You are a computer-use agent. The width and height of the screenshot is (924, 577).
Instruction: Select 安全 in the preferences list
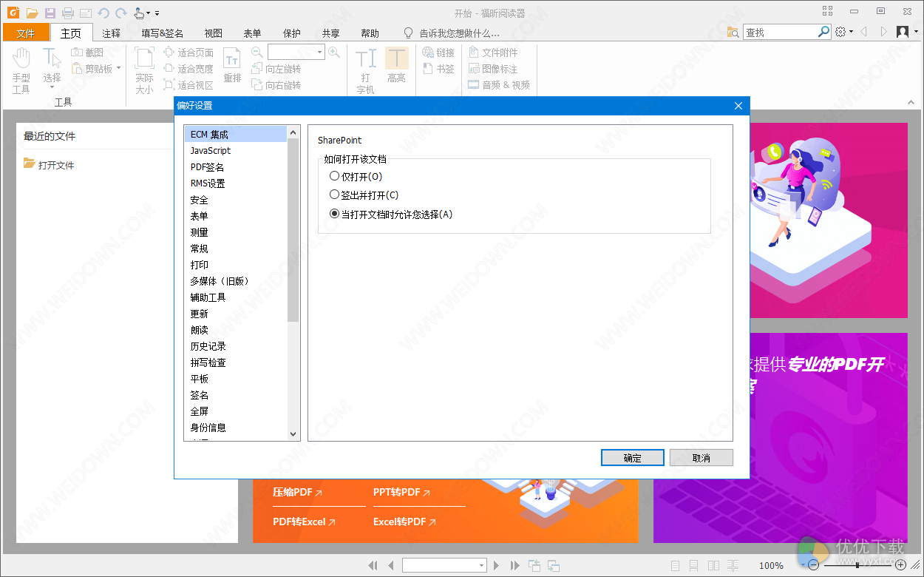pyautogui.click(x=235, y=199)
